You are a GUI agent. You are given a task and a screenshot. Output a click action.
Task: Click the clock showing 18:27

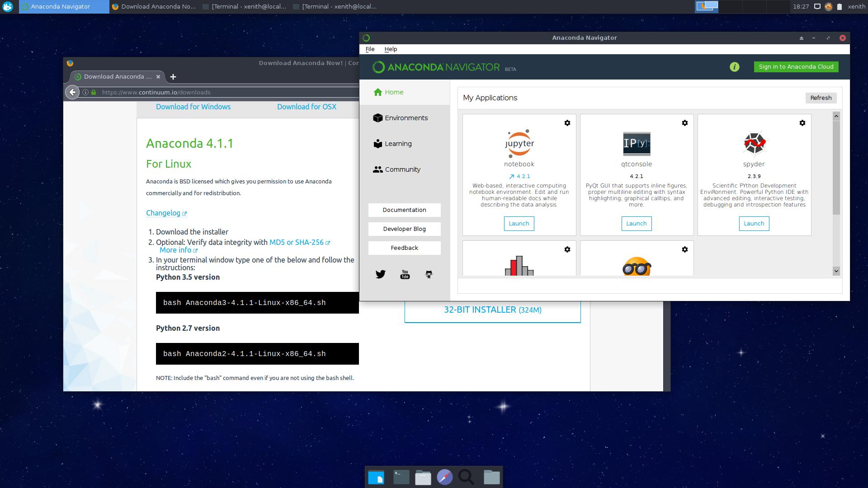tap(801, 7)
